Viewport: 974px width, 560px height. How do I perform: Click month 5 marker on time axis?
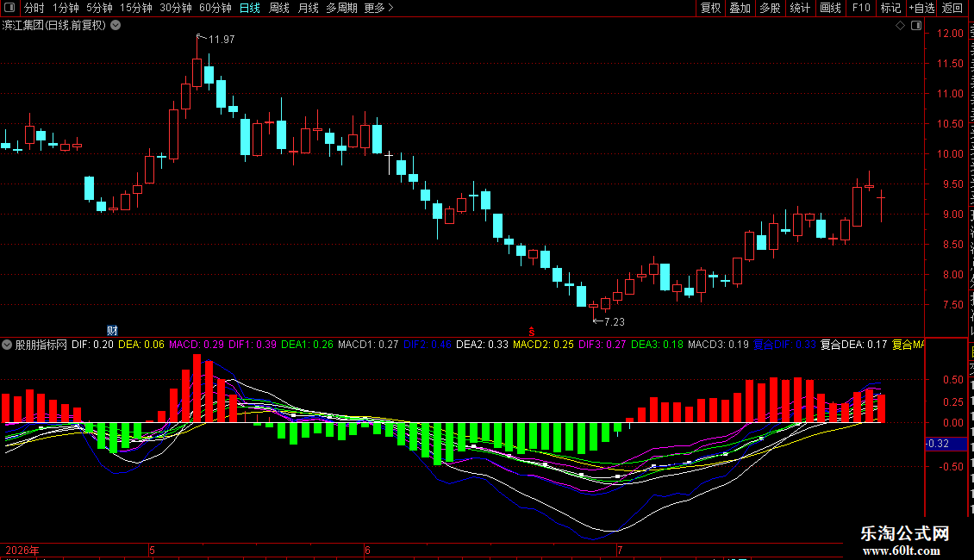point(153,551)
